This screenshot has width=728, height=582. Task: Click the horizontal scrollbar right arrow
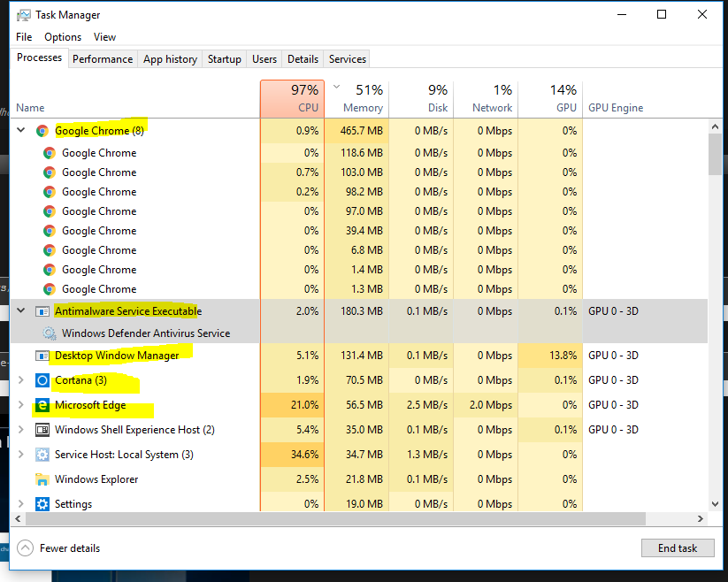click(701, 519)
